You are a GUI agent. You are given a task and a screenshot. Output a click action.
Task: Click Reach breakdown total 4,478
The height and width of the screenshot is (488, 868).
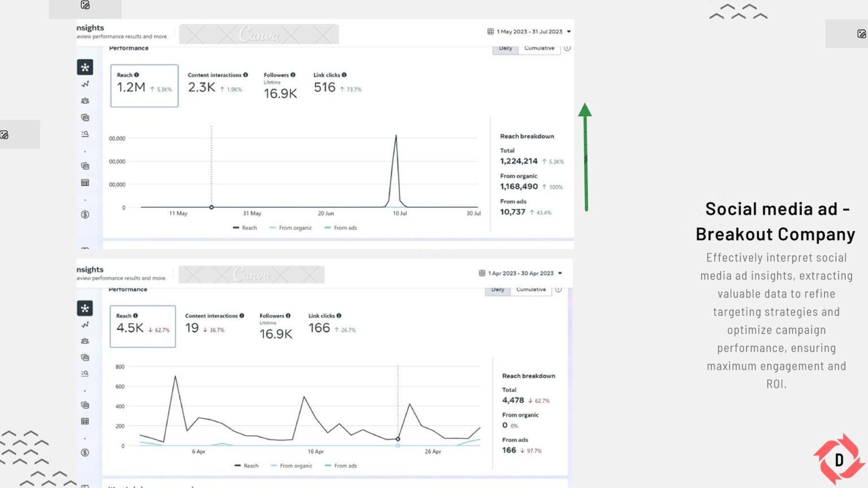click(x=513, y=400)
